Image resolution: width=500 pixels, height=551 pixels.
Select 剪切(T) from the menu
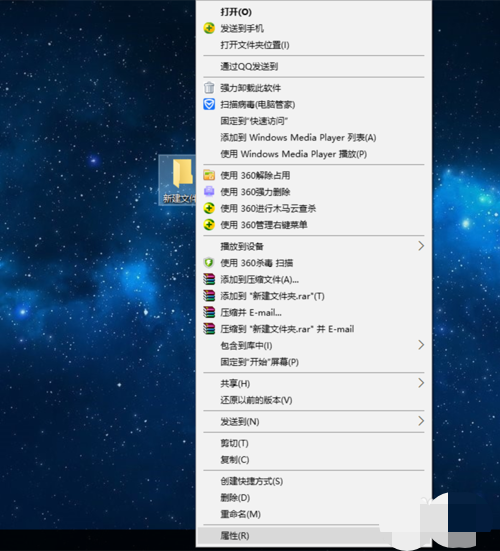314,443
